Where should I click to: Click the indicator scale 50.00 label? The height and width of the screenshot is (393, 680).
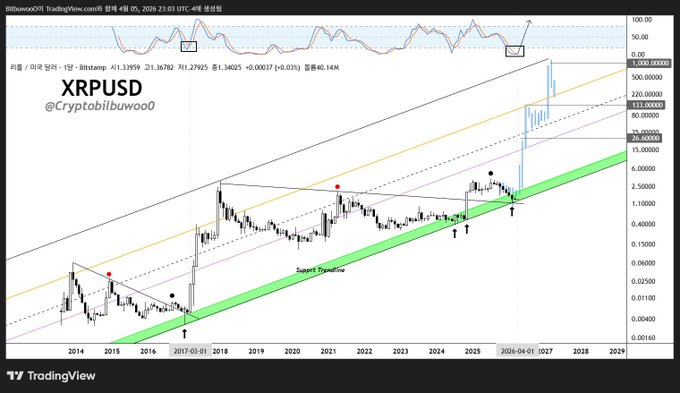640,37
